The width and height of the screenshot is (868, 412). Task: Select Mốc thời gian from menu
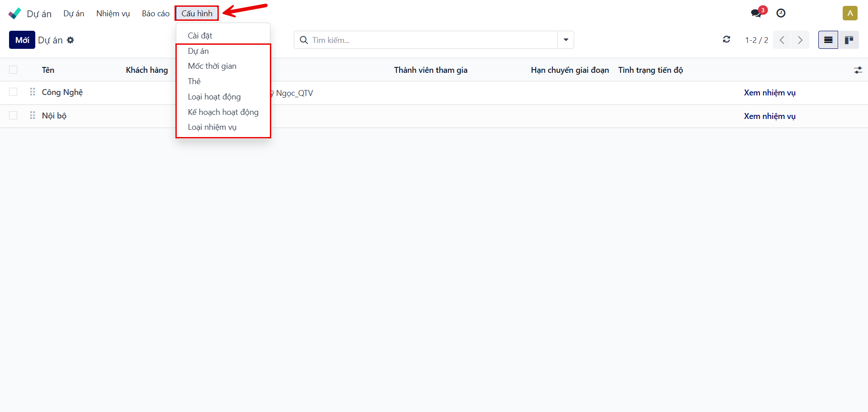(x=212, y=66)
